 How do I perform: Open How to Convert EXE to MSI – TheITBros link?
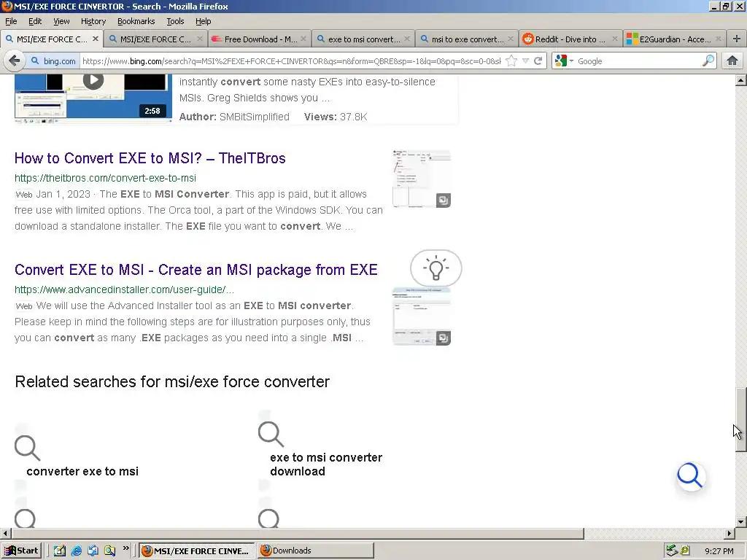coord(150,158)
